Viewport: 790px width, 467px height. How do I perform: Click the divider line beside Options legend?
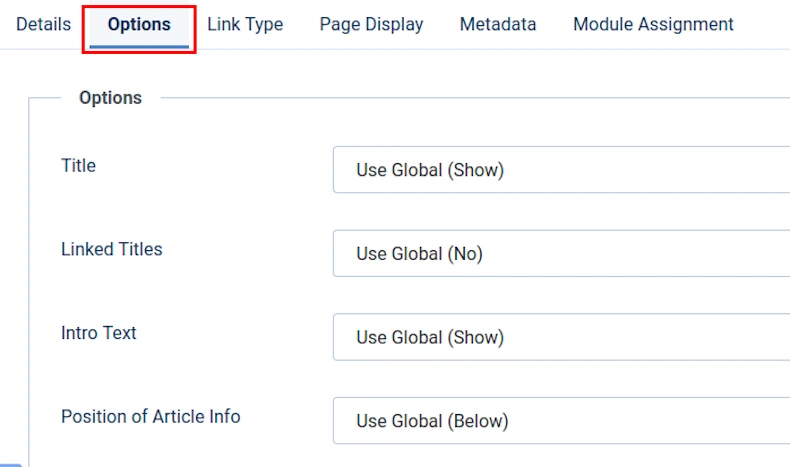[x=470, y=98]
